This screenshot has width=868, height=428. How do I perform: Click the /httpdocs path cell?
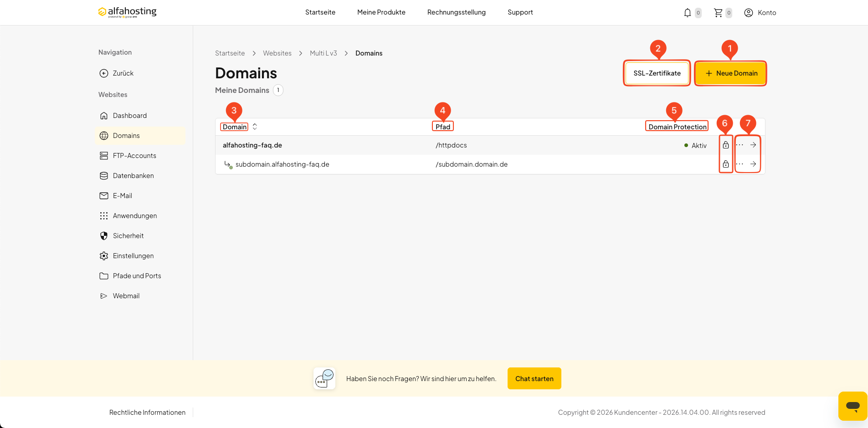point(451,145)
